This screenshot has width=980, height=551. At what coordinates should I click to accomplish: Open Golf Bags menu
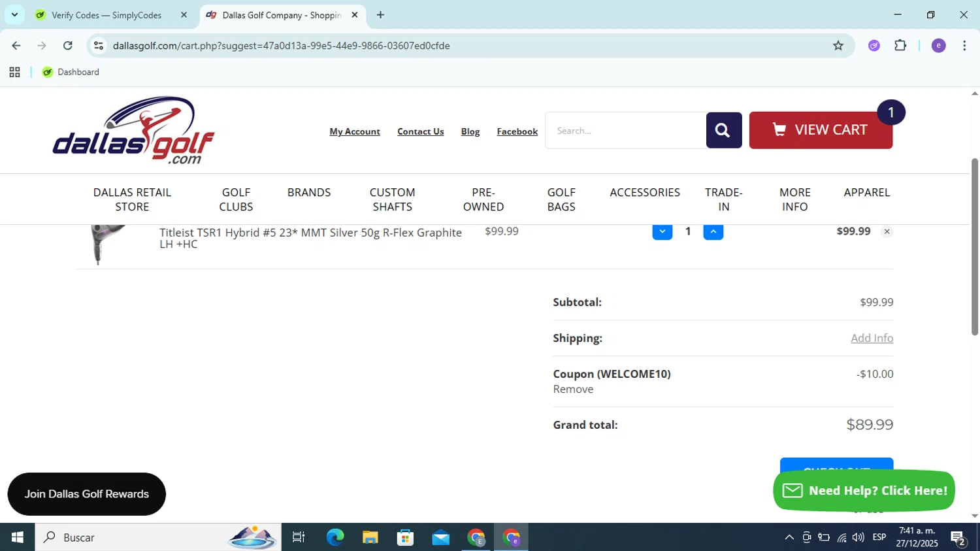(561, 199)
